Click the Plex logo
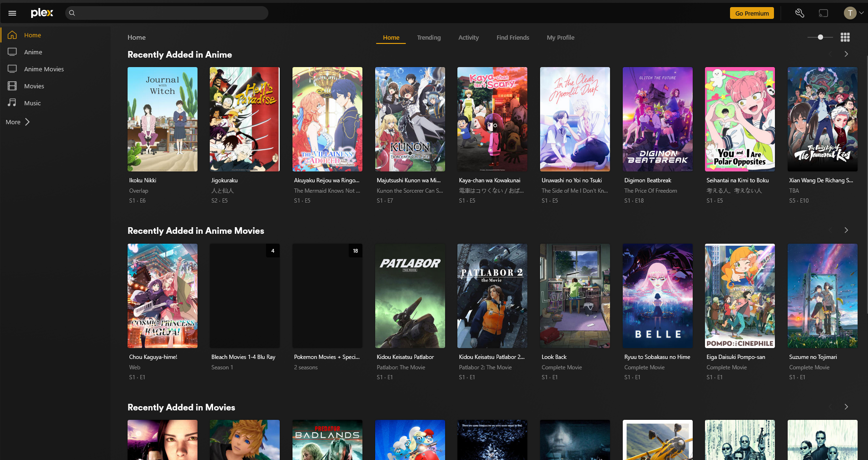Screen dimensions: 868x460 pos(42,13)
